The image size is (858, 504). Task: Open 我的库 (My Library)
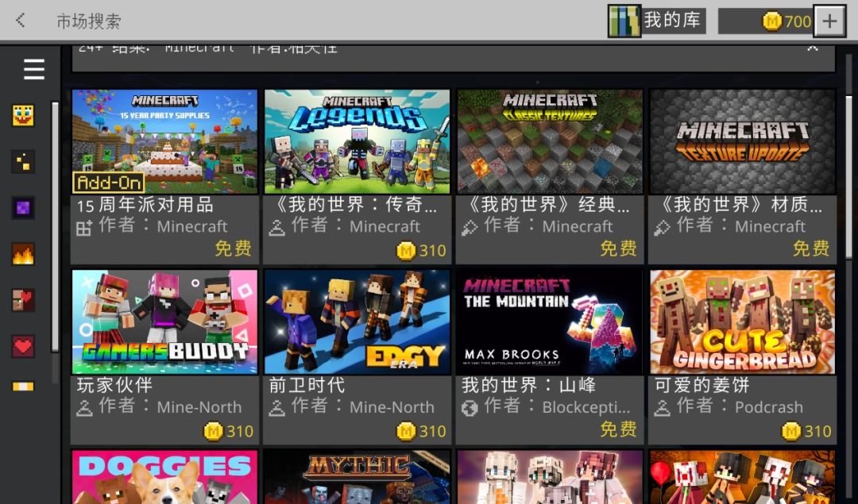pos(656,21)
